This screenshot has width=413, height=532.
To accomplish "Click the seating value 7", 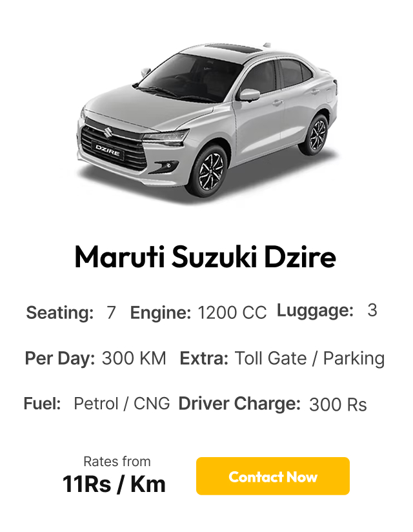I will pos(111,312).
